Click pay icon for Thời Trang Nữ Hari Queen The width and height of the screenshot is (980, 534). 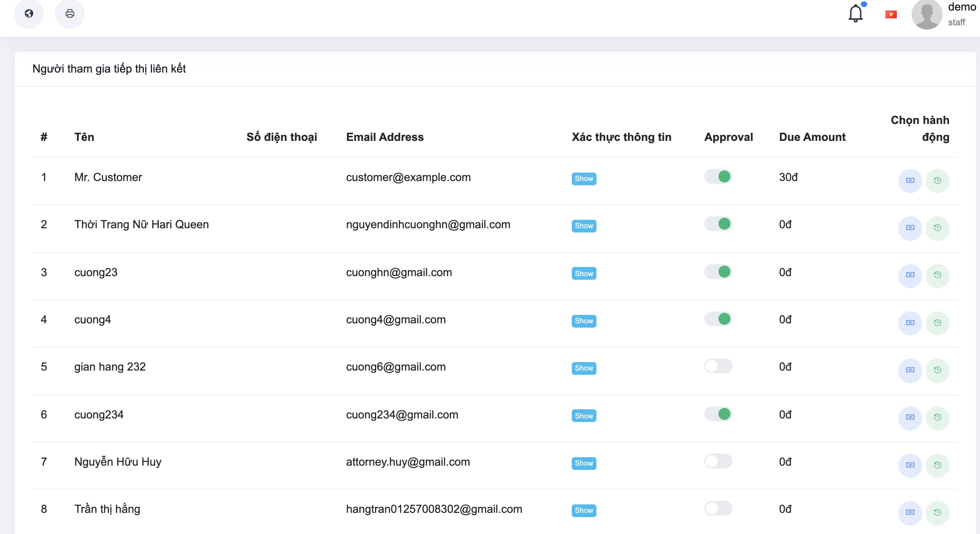coord(910,228)
